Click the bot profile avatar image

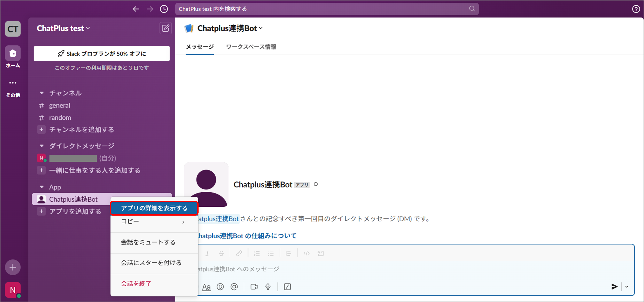click(206, 185)
